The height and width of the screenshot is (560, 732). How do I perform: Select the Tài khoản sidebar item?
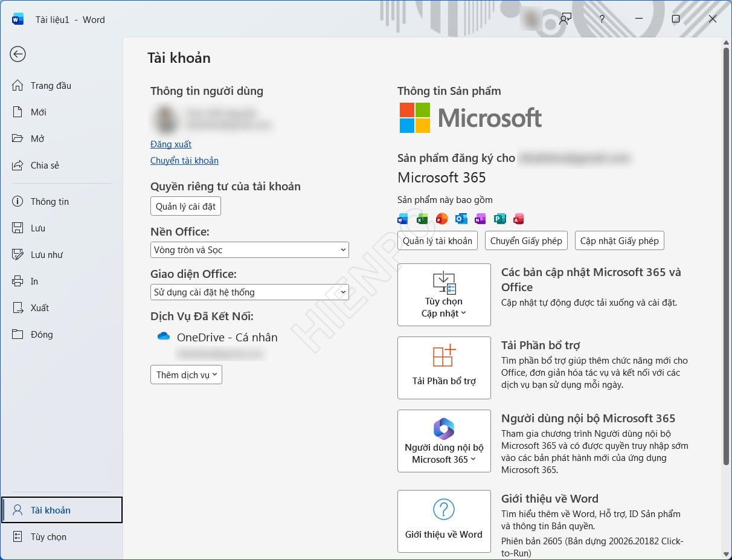click(x=62, y=510)
